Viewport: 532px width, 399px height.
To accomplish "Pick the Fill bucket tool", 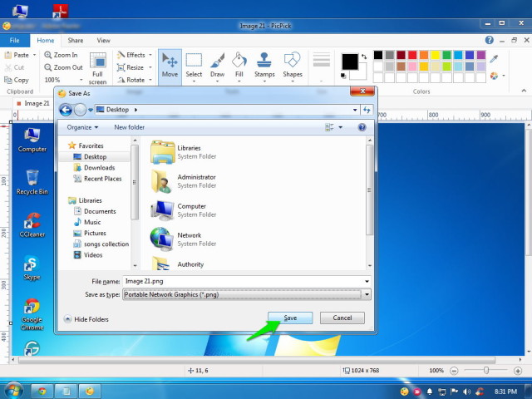I will point(239,66).
